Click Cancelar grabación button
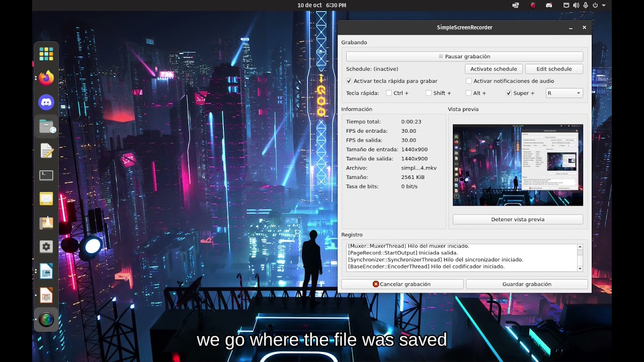 click(x=402, y=284)
